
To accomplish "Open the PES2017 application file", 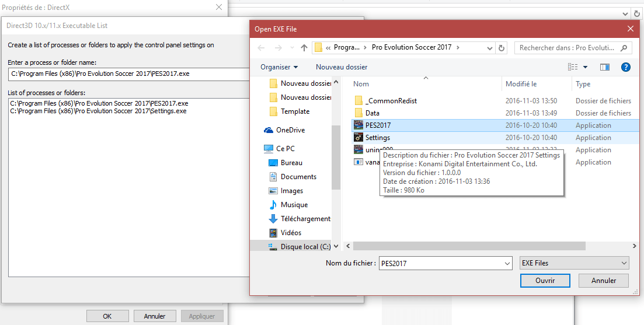I will [495, 125].
